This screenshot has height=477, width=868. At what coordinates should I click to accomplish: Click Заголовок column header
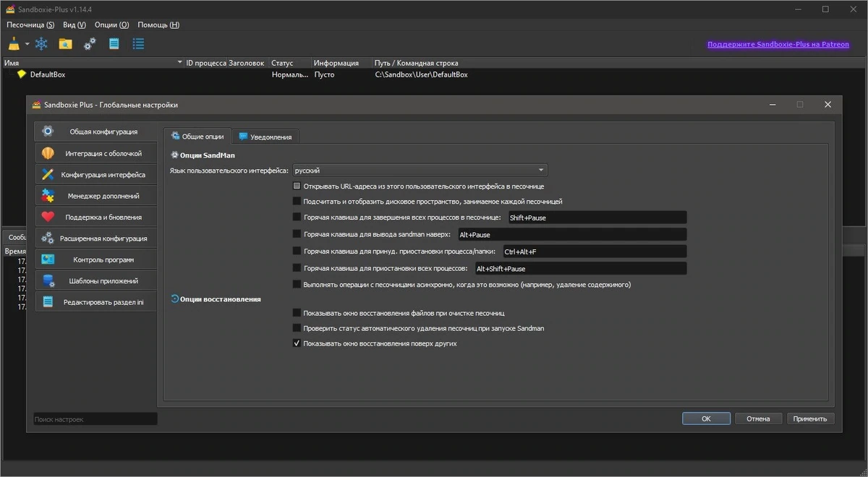pos(247,63)
